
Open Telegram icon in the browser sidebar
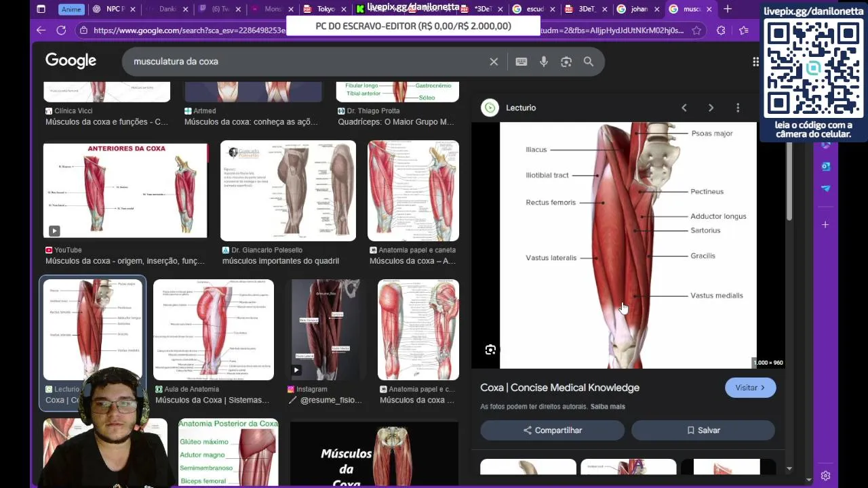(x=825, y=188)
